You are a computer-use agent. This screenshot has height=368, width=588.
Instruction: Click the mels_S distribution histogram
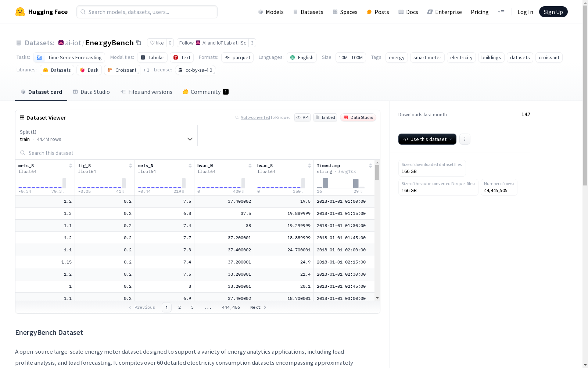pyautogui.click(x=42, y=183)
